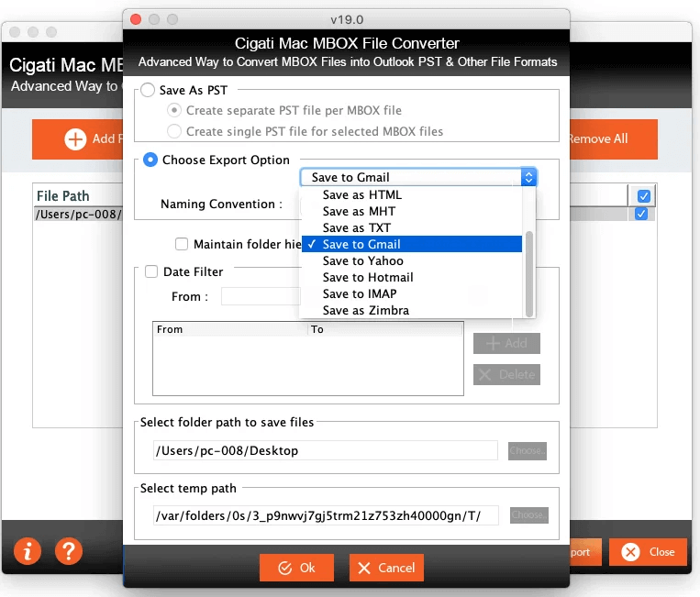Choose Save as Zimbra from the list
The width and height of the screenshot is (700, 597).
[x=412, y=310]
